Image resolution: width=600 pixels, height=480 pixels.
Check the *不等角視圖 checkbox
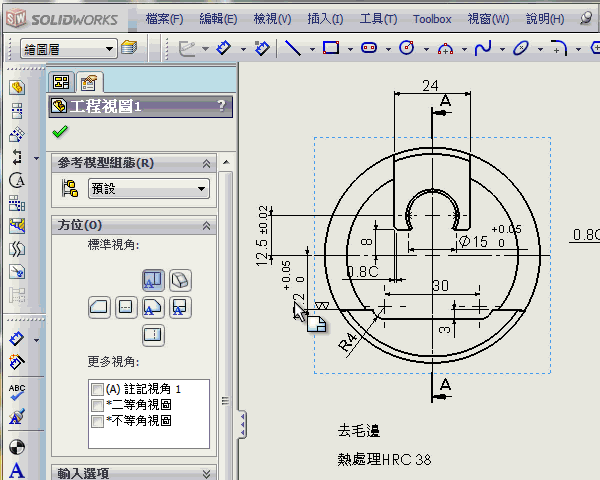(97, 421)
